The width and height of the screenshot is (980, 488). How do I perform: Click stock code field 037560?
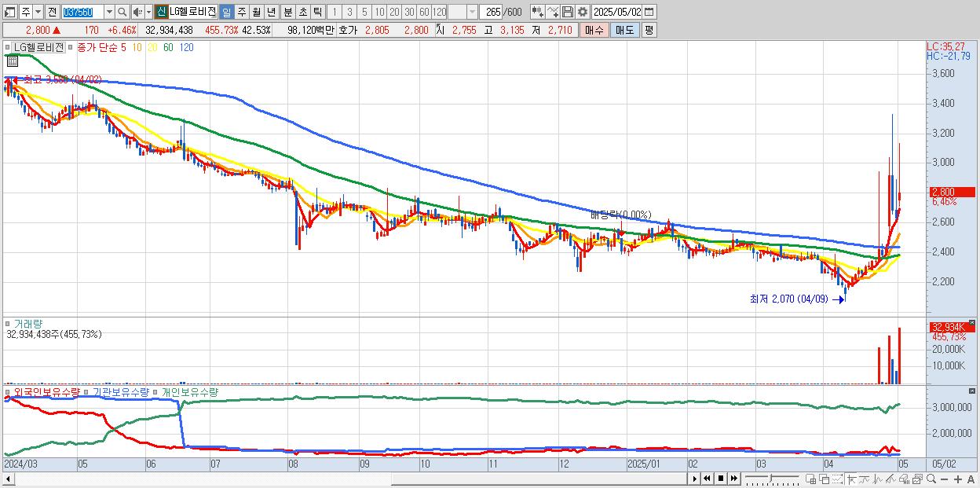coord(82,12)
